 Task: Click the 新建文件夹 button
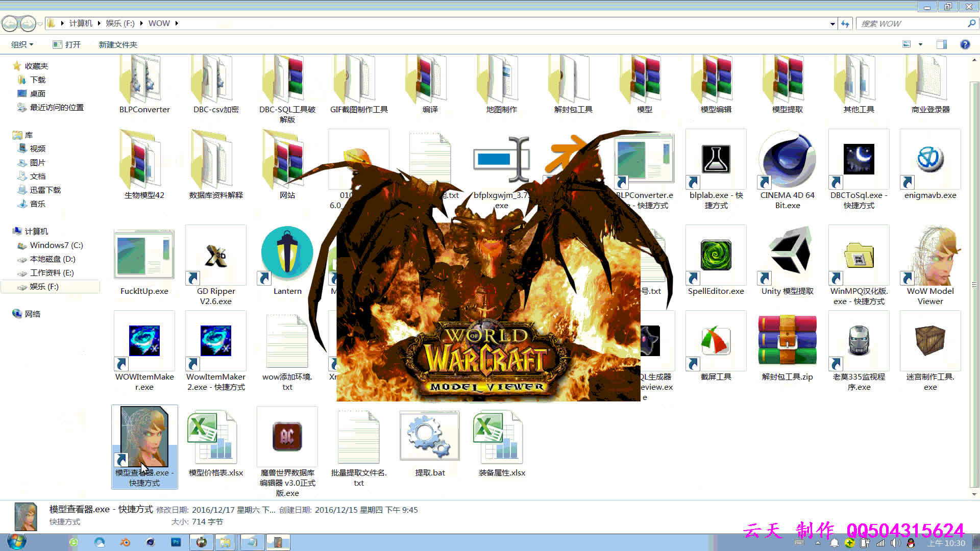[x=118, y=45]
